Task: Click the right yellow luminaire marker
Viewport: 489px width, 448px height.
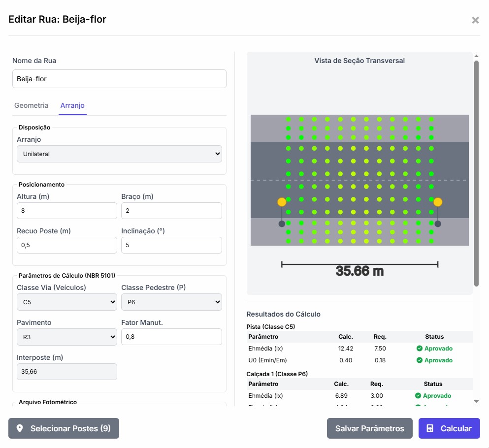Action: pyautogui.click(x=438, y=202)
